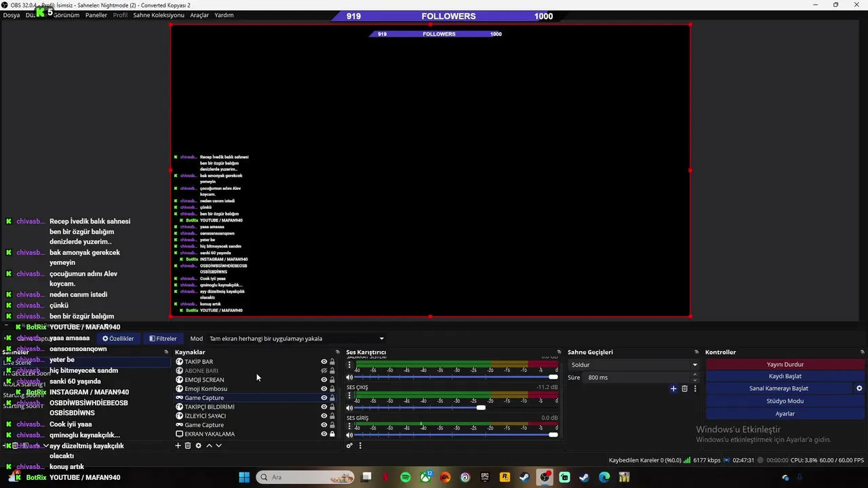Move selected source down in Kaynaklar list
The height and width of the screenshot is (488, 868).
[x=218, y=445]
